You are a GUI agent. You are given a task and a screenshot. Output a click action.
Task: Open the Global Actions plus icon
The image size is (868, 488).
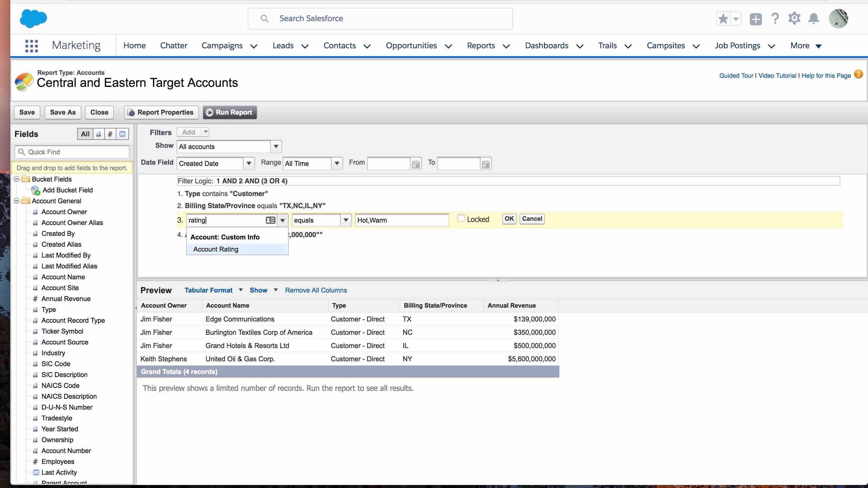pos(756,19)
